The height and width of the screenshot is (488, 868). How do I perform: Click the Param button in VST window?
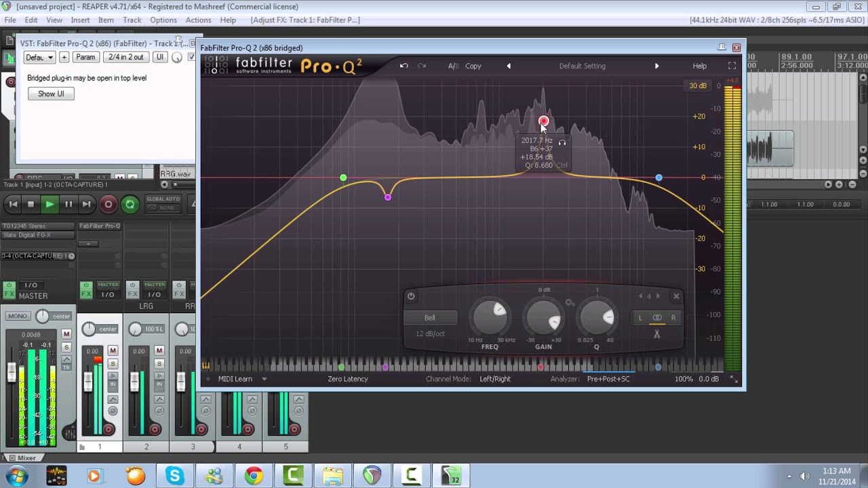(85, 57)
